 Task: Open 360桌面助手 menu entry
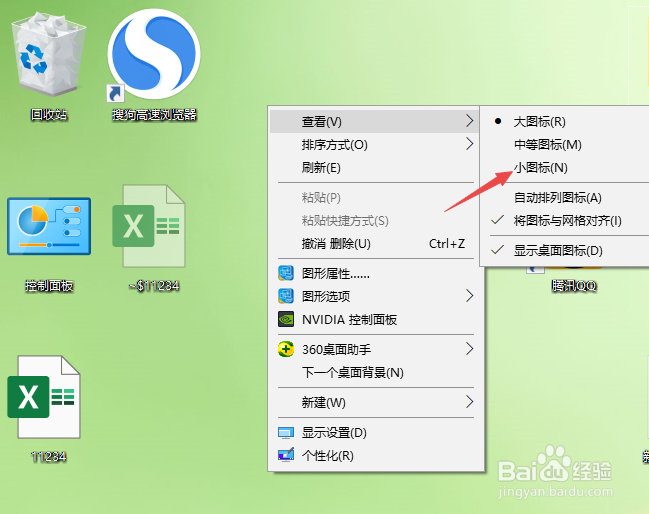374,349
